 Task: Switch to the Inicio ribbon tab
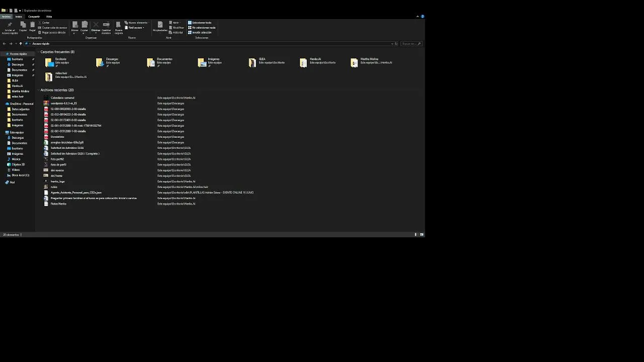pyautogui.click(x=19, y=17)
